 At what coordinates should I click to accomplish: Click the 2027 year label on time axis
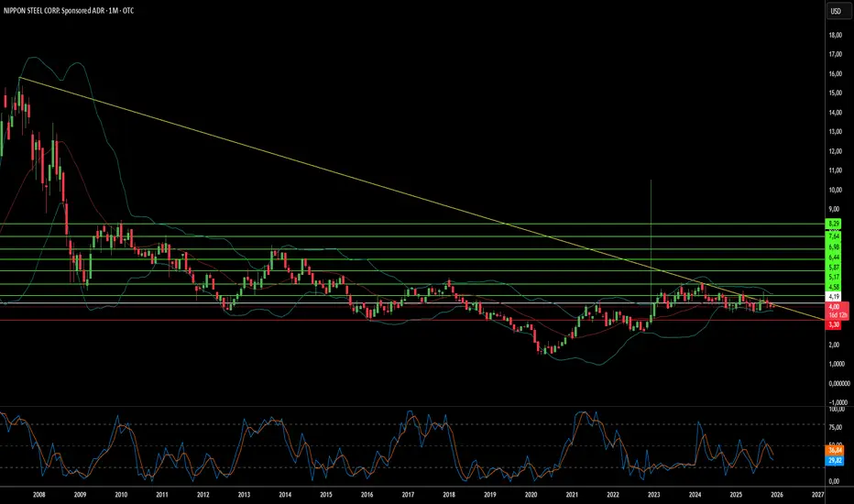pos(817,495)
